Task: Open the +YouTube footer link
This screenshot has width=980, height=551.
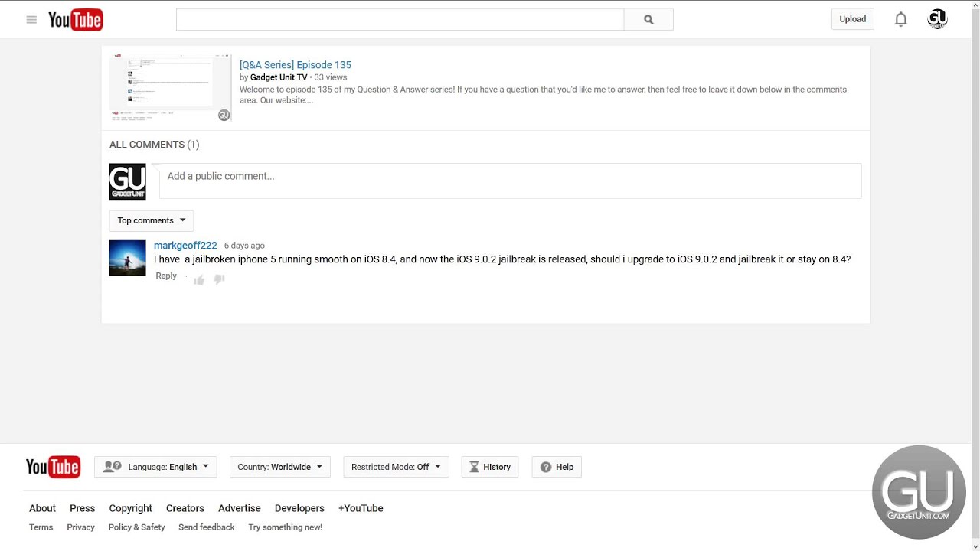Action: (361, 508)
